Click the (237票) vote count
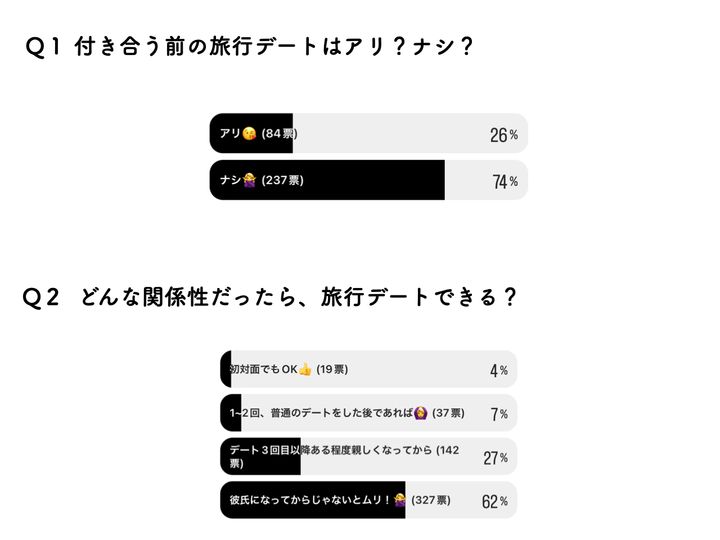The image size is (720, 540). 282,181
